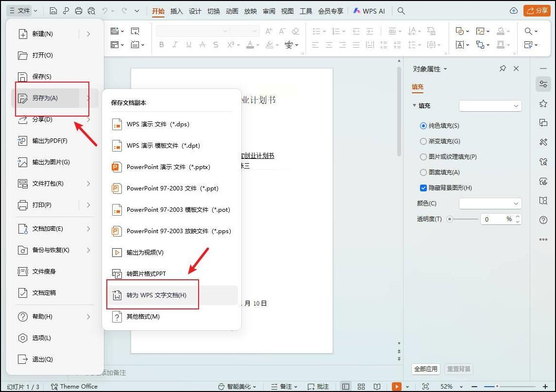Click the search magnifier next to WPS AI

click(401, 11)
